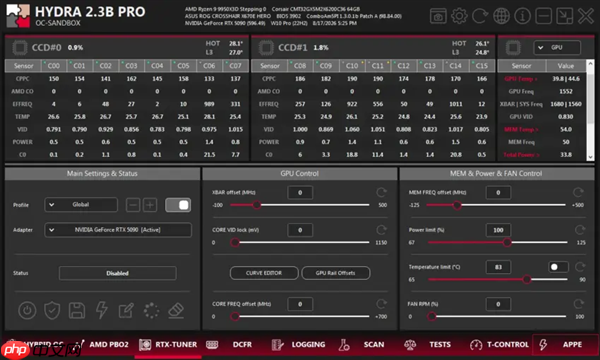
Task: Reset Temperature limit with its circular arrow
Action: (580, 267)
